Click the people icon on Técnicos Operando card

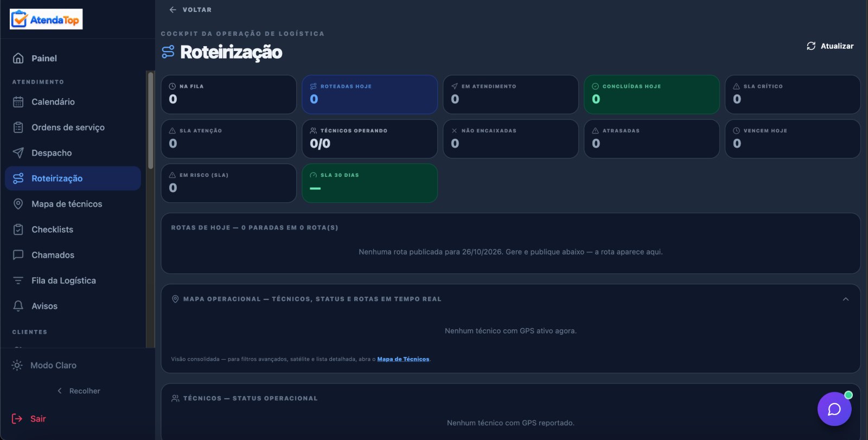click(x=313, y=131)
